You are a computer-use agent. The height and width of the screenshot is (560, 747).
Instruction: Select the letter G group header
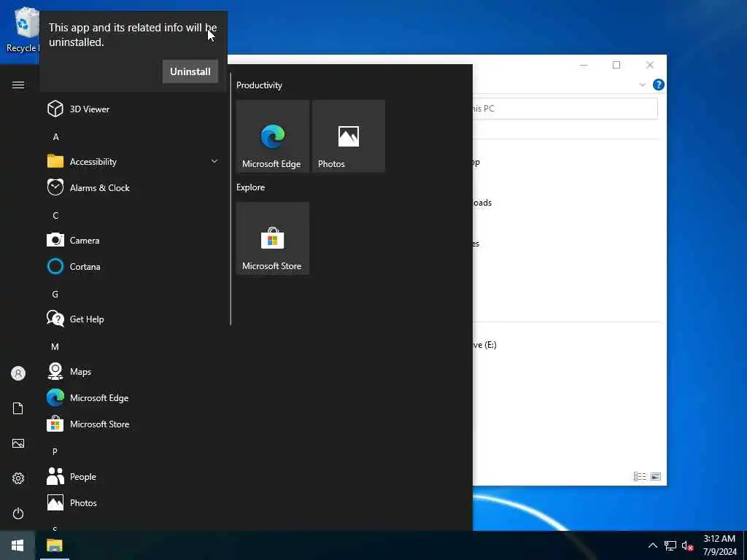(55, 294)
